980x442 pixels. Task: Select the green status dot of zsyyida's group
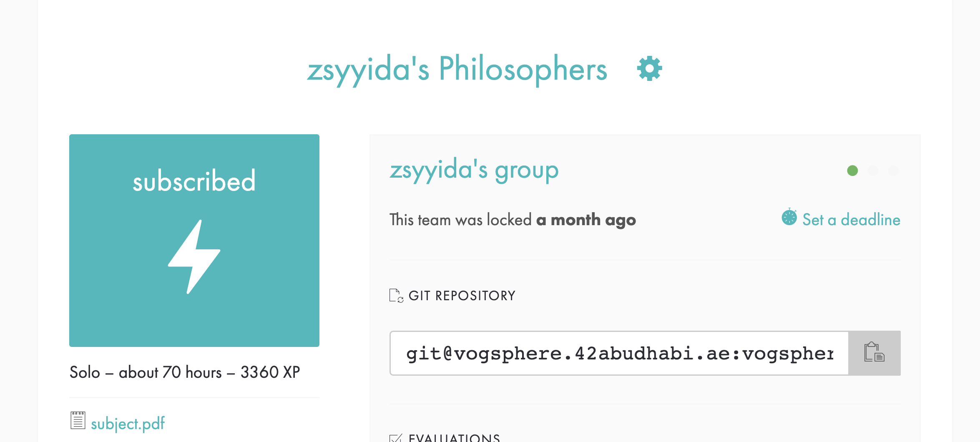pyautogui.click(x=852, y=171)
